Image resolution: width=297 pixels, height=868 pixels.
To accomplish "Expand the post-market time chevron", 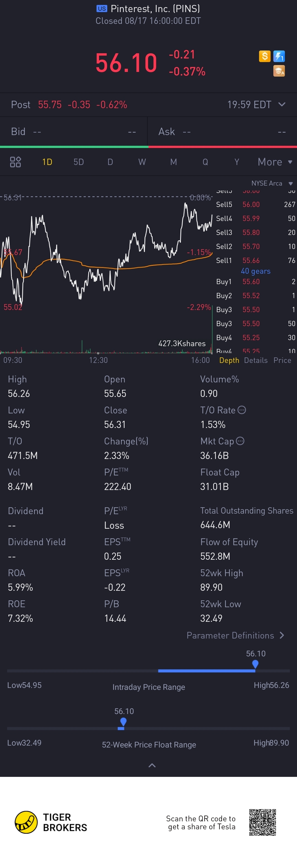I will coord(282,105).
